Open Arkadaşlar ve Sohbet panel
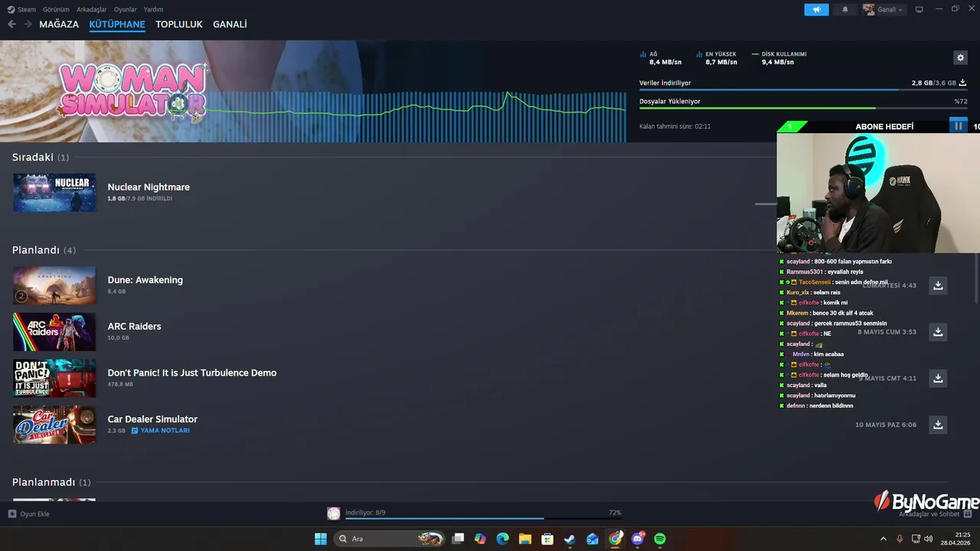Screen dimensions: 980x551 click(x=934, y=514)
